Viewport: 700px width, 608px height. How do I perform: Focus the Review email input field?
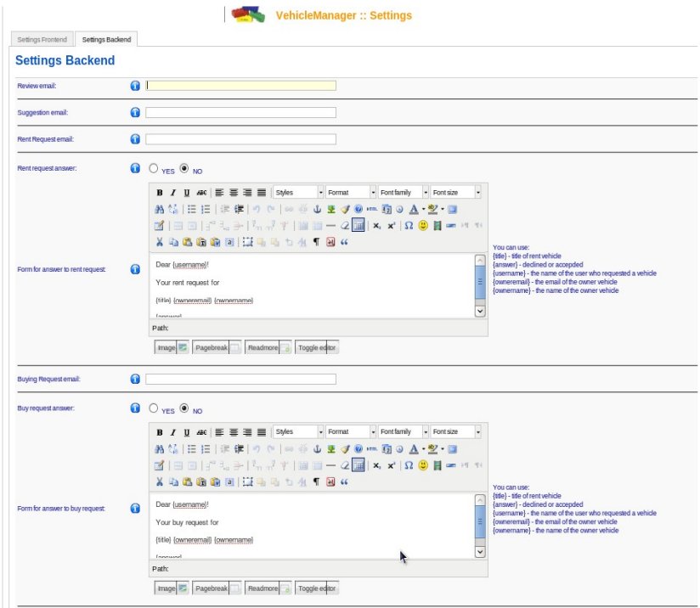pyautogui.click(x=240, y=86)
